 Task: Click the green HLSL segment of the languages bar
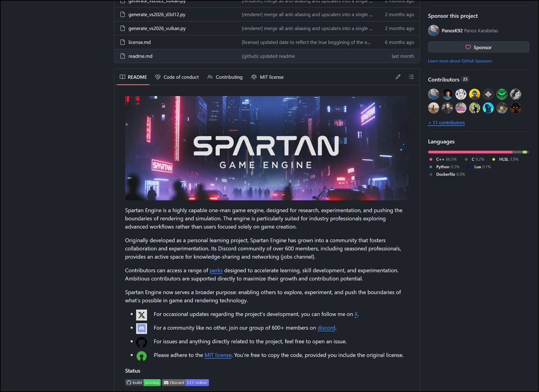point(525,152)
